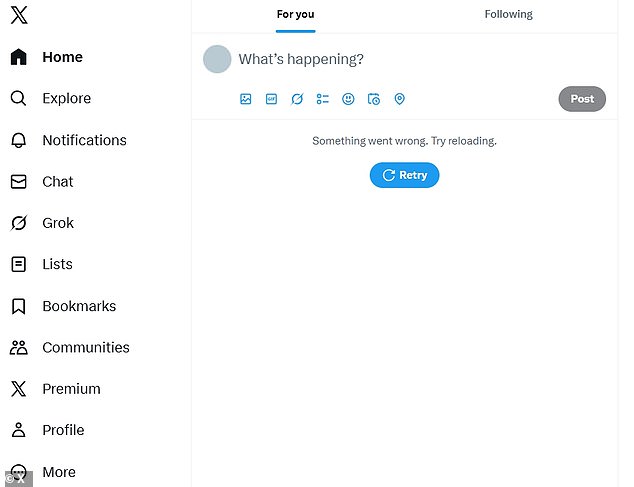Tag a location on the post

click(x=400, y=99)
